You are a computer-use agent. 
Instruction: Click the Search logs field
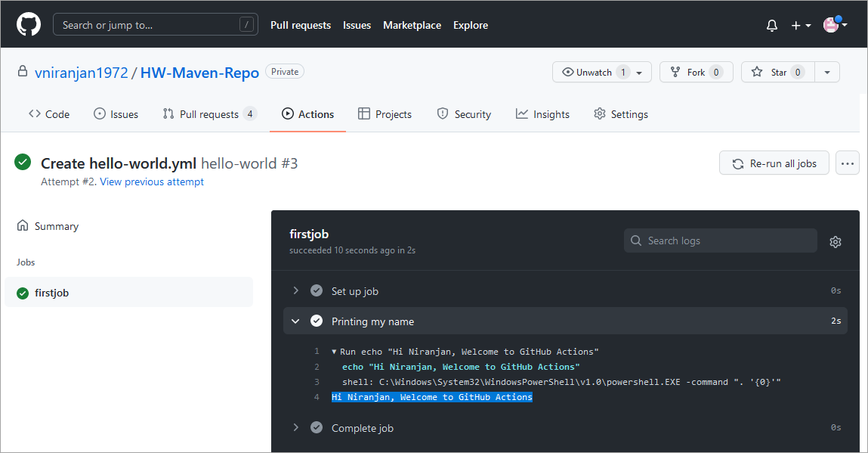[720, 240]
